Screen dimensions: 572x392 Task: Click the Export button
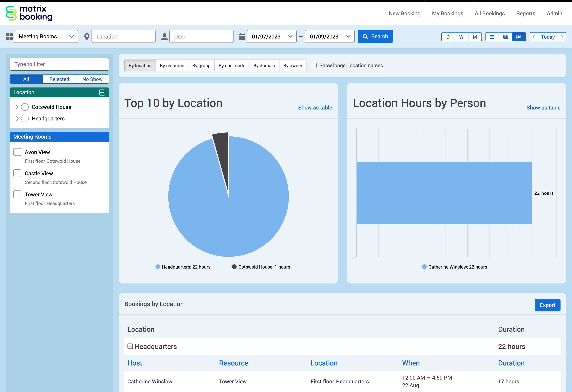[547, 305]
